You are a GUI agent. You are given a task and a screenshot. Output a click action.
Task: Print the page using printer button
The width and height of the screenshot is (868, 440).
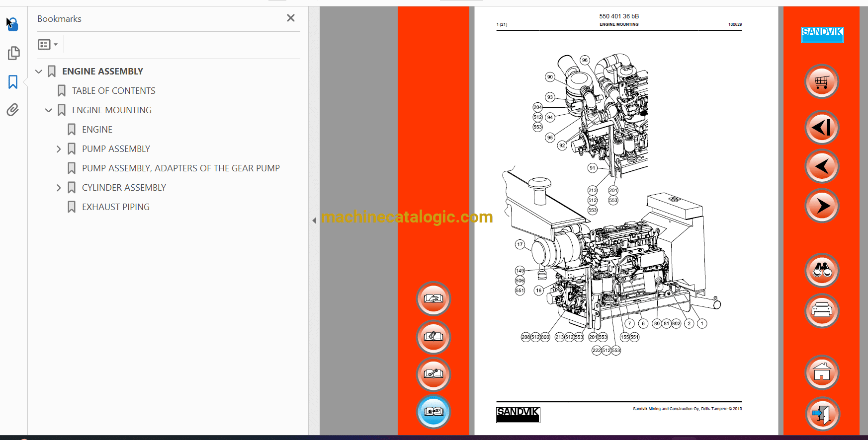[x=822, y=311]
